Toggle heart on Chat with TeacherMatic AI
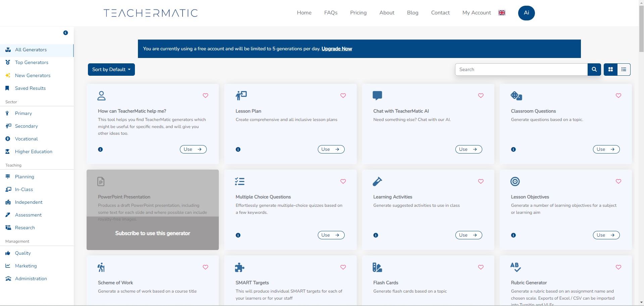 point(481,96)
